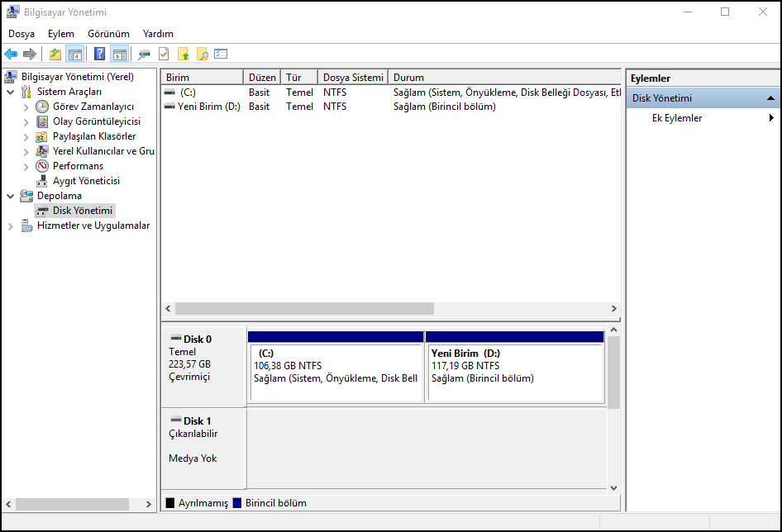Click the magnifier folder toolbar icon
Screen dimensions: 782x532
click(x=202, y=54)
